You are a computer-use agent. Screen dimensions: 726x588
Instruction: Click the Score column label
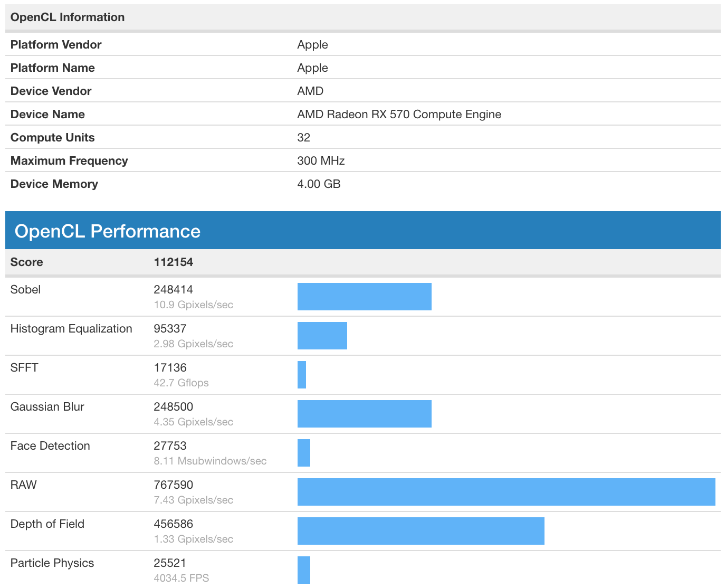(27, 262)
